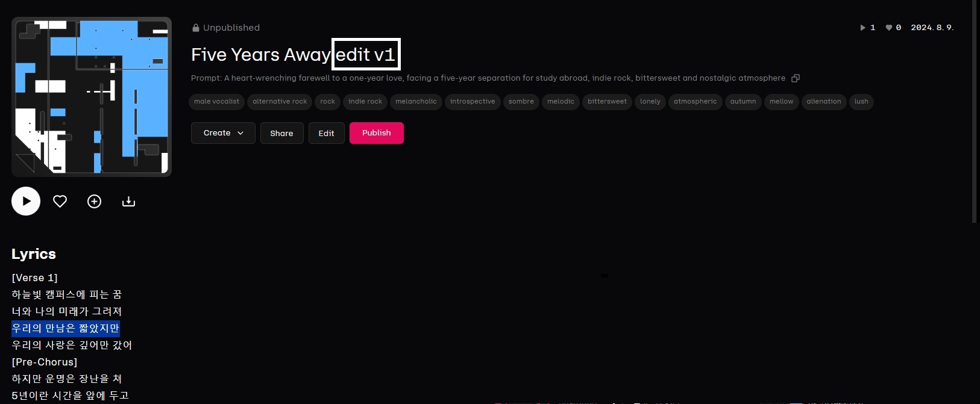The height and width of the screenshot is (404, 980).
Task: Publish the song
Action: click(x=376, y=133)
